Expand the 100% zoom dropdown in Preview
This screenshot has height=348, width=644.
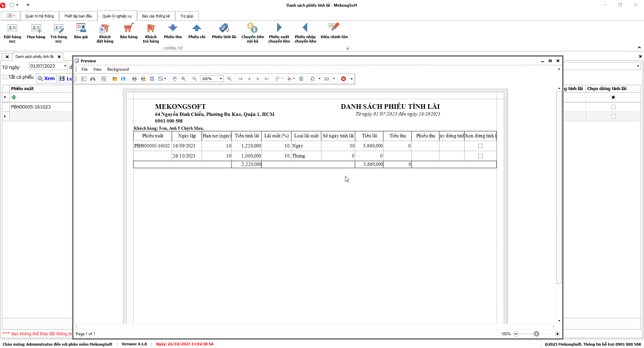tap(221, 79)
